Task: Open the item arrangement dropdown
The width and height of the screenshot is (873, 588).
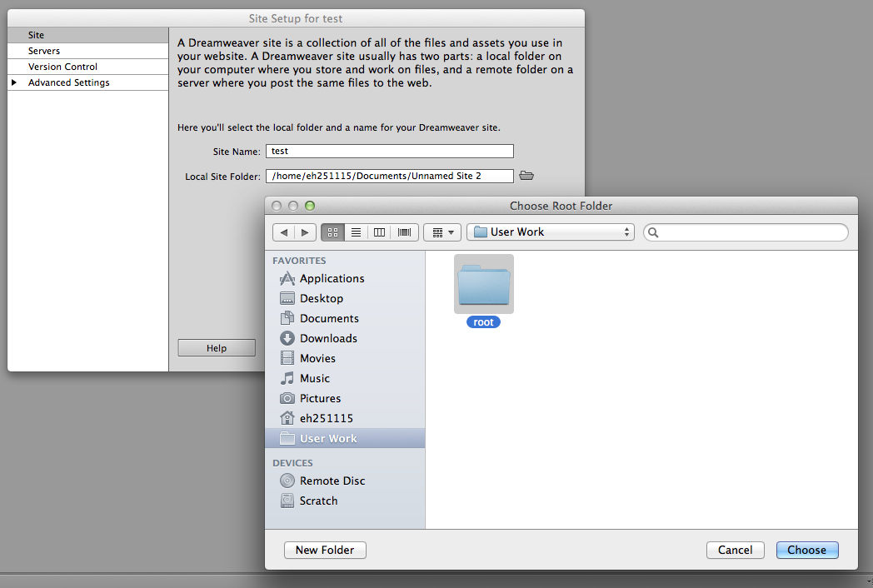Action: click(x=442, y=232)
